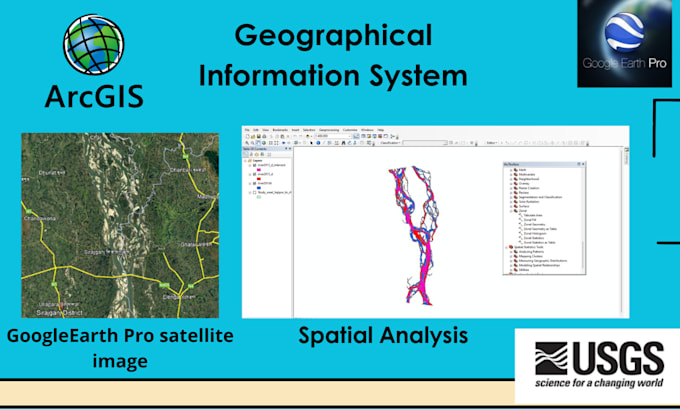The width and height of the screenshot is (680, 409).
Task: Open a map document with the Open folder icon
Action: pos(253,136)
